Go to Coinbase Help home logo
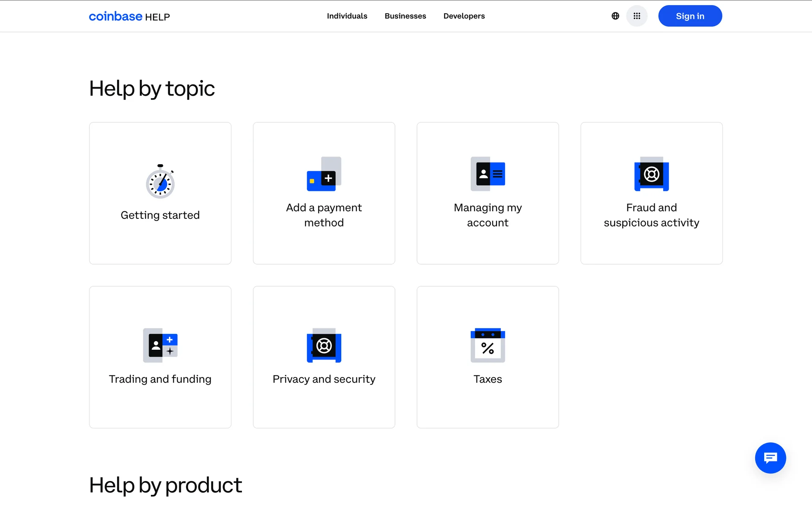 point(129,17)
